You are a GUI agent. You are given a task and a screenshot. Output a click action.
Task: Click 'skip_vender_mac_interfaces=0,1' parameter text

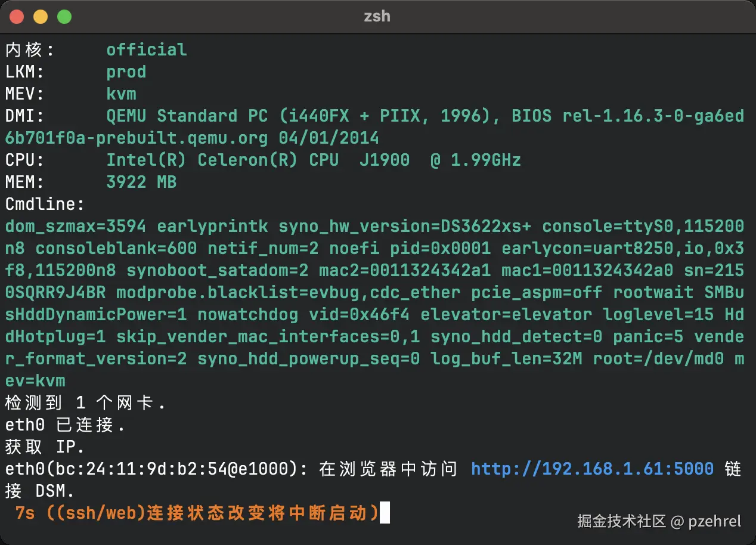[x=268, y=336]
